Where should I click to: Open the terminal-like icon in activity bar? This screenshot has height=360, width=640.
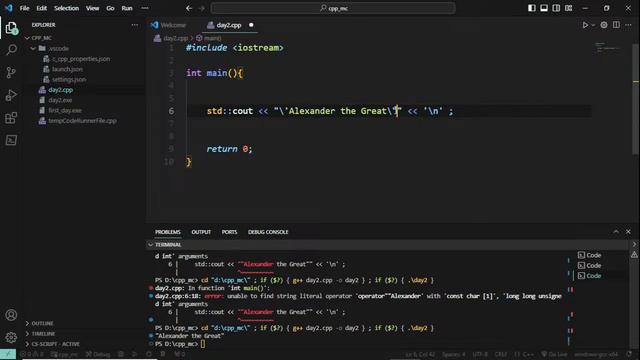coord(11,140)
